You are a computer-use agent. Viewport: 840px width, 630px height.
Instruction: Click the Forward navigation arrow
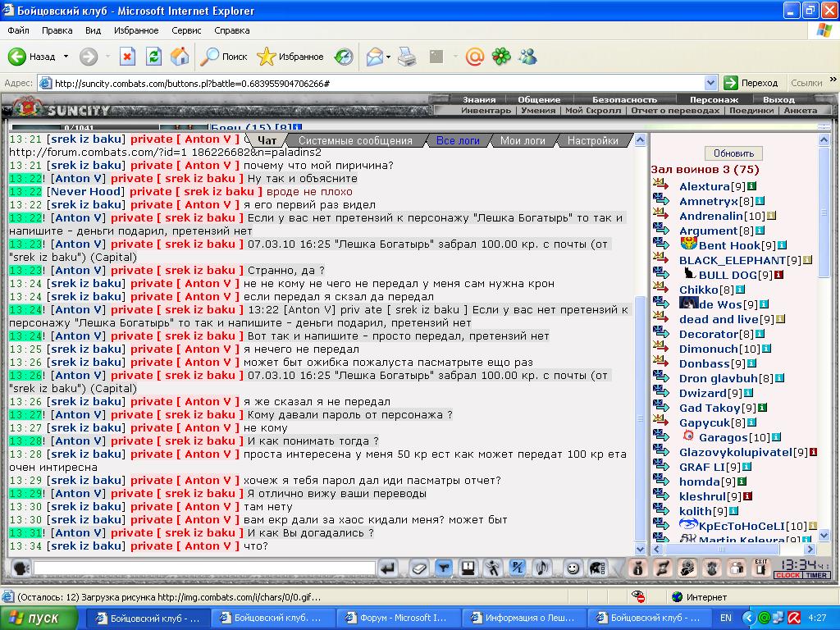coord(89,57)
